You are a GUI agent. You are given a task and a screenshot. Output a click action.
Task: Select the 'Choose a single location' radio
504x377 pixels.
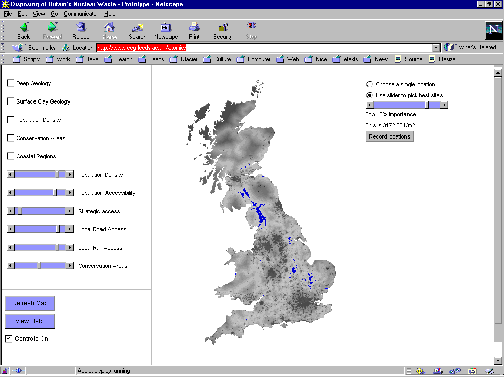point(369,84)
